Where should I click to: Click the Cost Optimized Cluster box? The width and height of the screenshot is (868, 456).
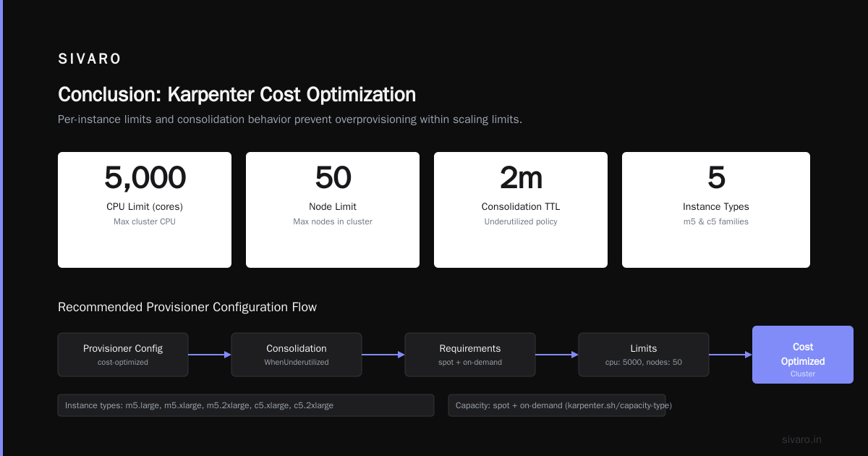coord(803,355)
